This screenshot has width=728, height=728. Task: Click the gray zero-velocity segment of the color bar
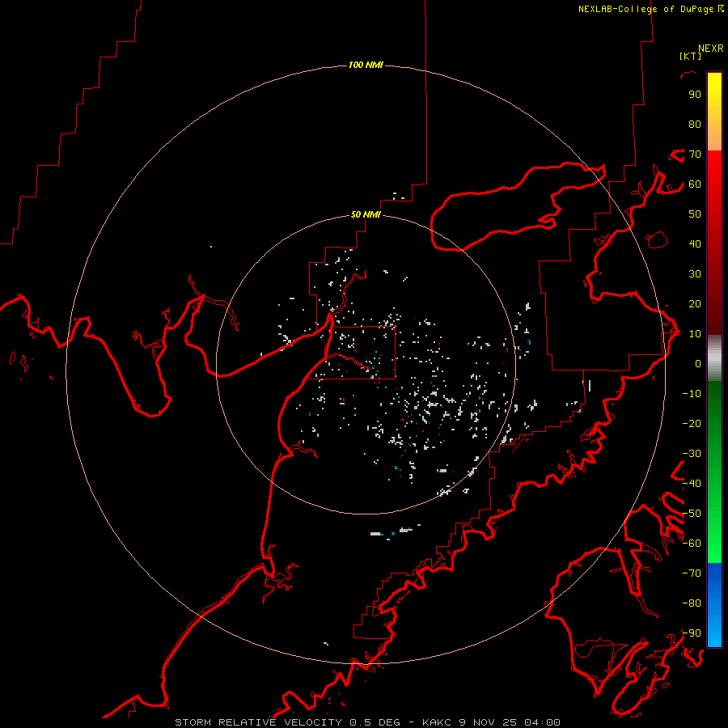714,358
